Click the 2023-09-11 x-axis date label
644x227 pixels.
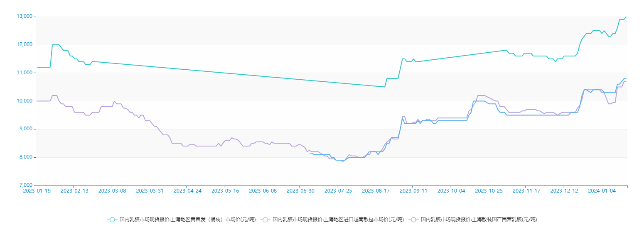tap(413, 191)
